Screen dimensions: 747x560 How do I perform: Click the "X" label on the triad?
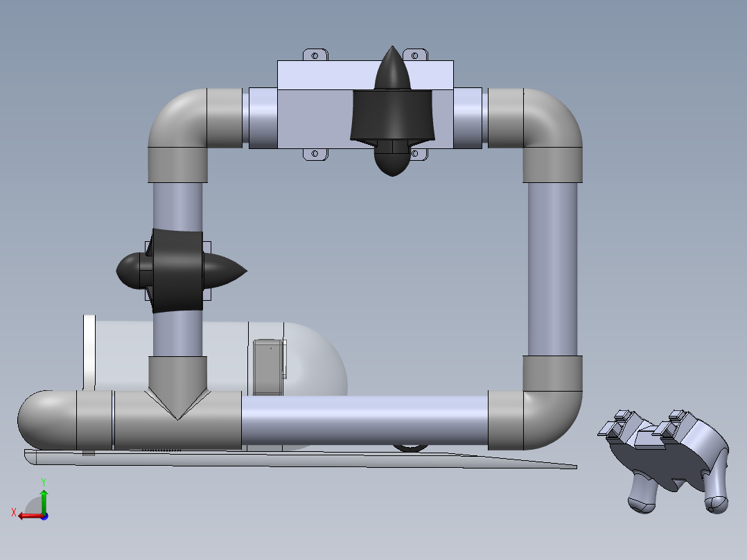(14, 512)
